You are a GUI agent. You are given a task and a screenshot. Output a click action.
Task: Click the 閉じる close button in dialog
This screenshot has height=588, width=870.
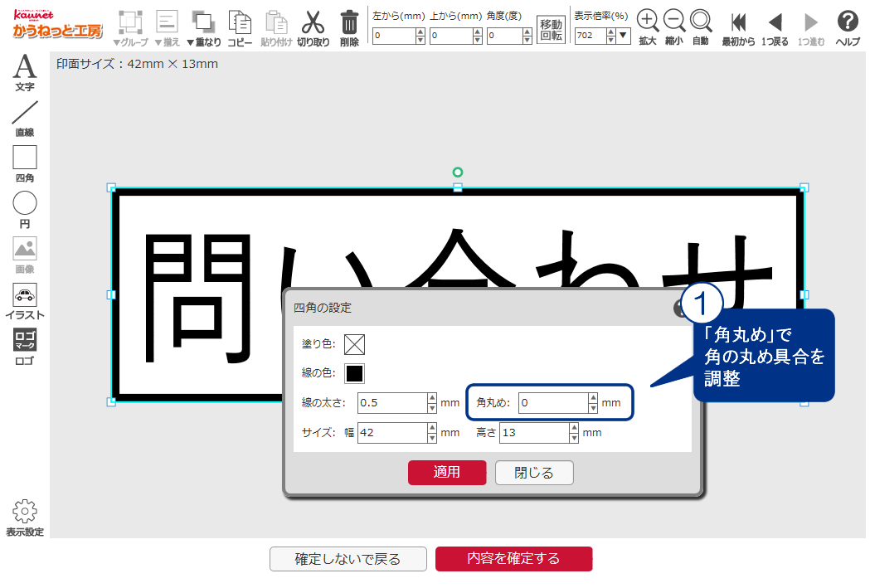coord(534,473)
